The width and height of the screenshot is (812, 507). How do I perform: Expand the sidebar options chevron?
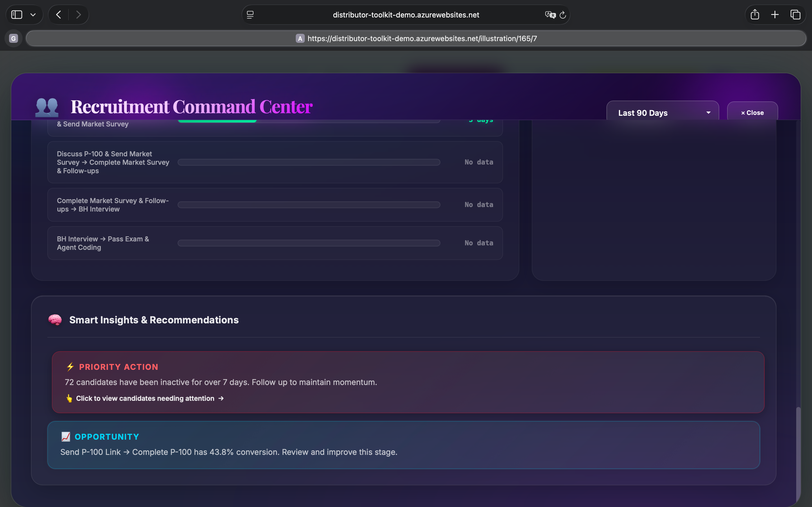point(33,14)
